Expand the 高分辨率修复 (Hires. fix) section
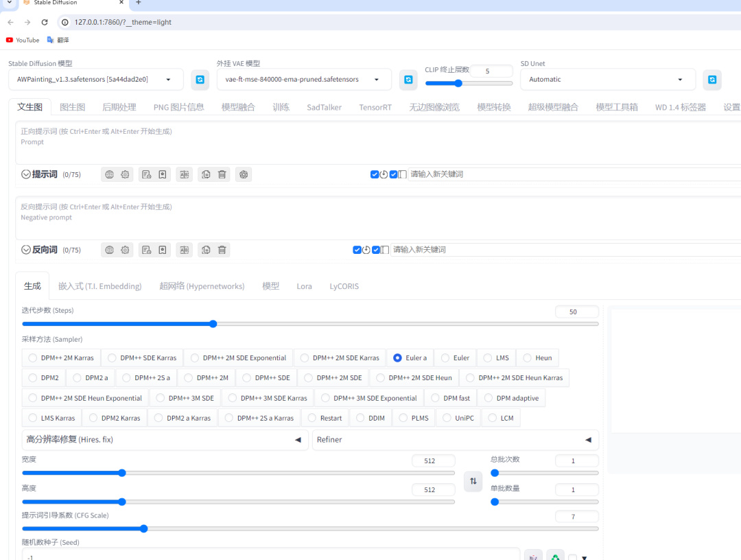The height and width of the screenshot is (560, 741). [165, 440]
